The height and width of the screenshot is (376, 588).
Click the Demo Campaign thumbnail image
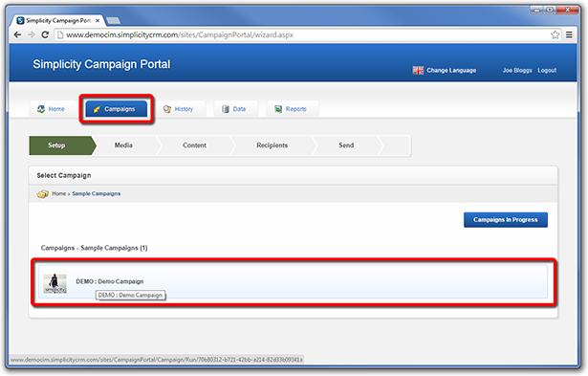[55, 282]
